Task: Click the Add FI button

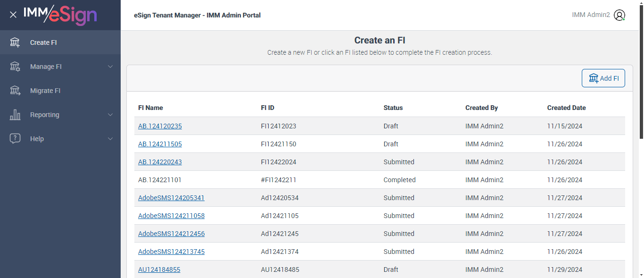Action: [603, 78]
